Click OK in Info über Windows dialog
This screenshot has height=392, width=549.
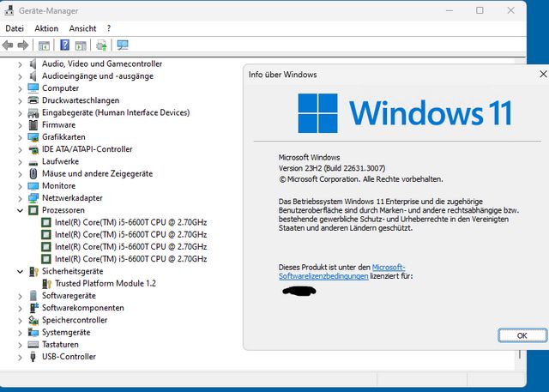(522, 335)
